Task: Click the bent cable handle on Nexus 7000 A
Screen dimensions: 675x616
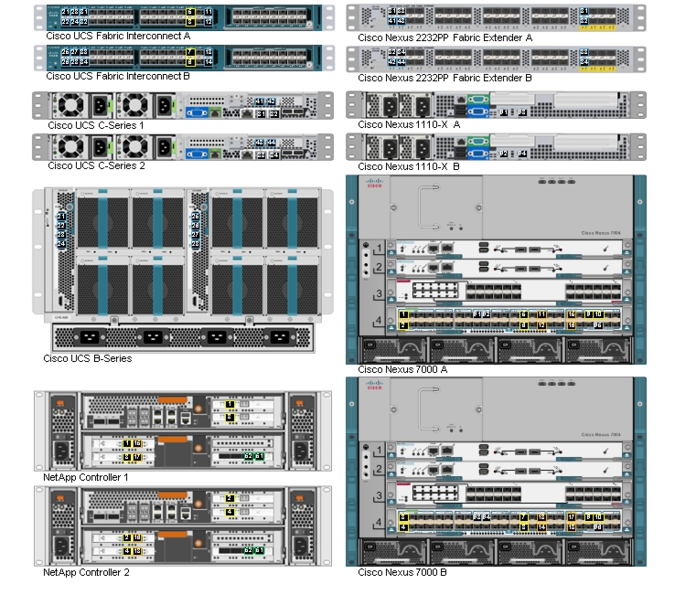Action: click(x=429, y=207)
